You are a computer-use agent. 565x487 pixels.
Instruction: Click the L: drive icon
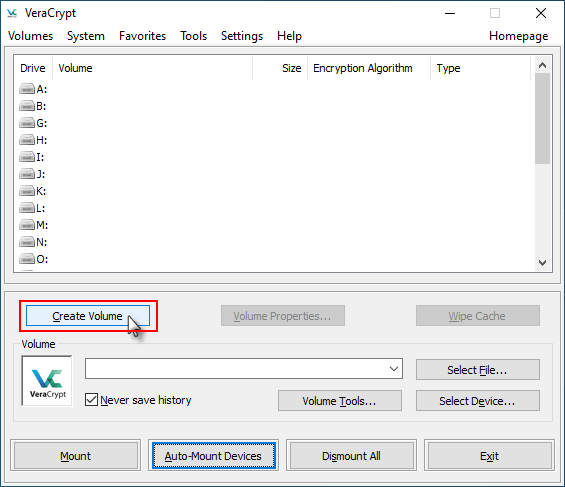pos(27,208)
